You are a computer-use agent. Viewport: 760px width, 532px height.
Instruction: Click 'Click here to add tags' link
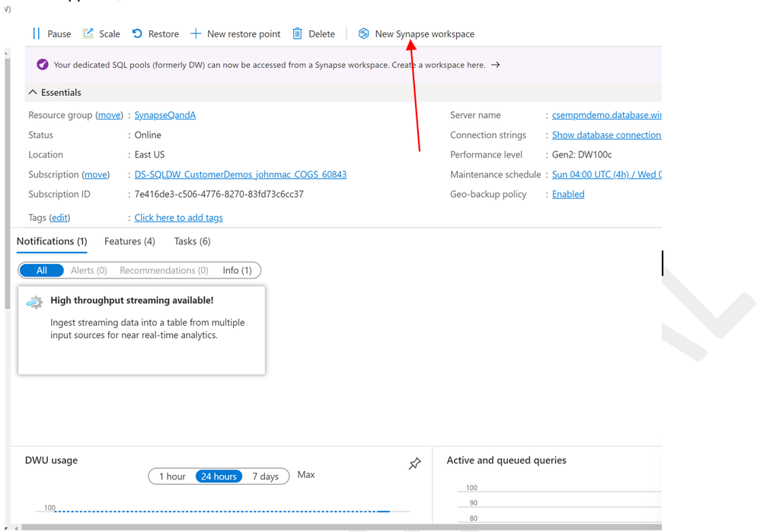coord(178,218)
